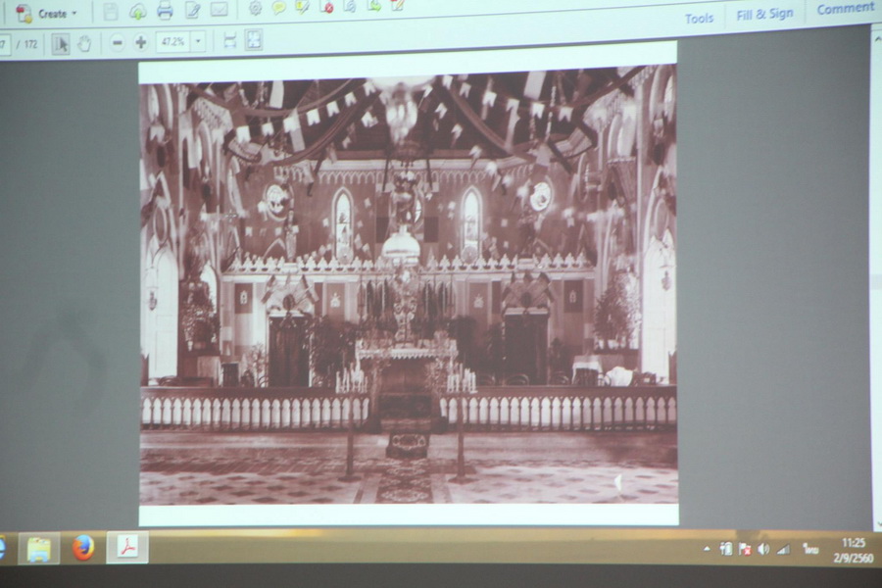Click the page number input field
Image resolution: width=882 pixels, height=588 pixels.
point(5,44)
